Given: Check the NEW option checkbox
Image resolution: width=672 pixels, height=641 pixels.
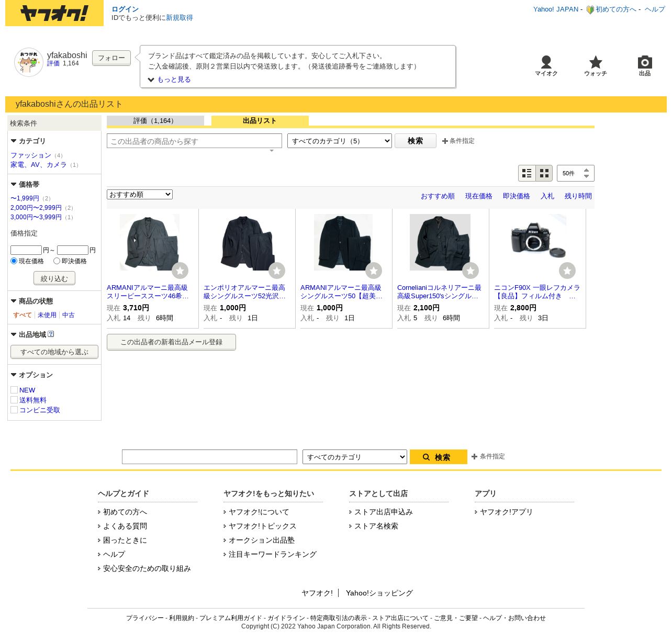Looking at the screenshot, I should [x=14, y=390].
